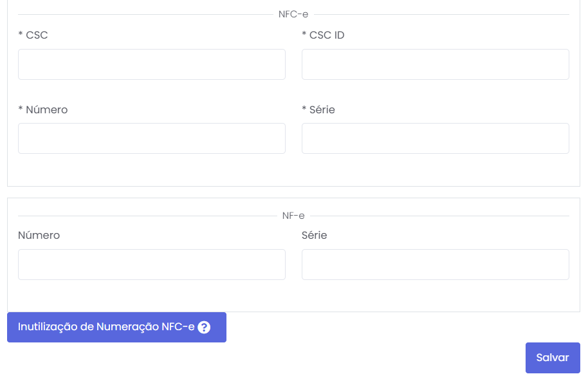Click into the CSC ID input field
Screen dimensions: 588x392
(435, 64)
